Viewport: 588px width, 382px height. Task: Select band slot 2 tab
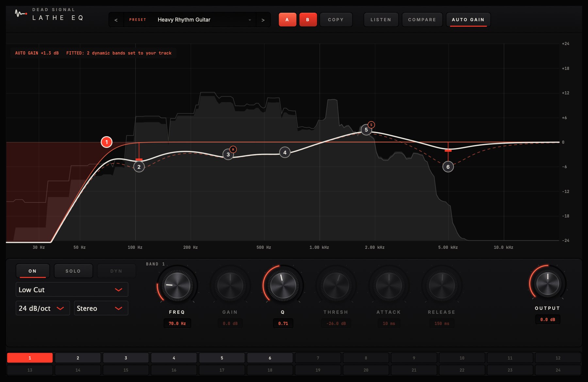point(78,358)
